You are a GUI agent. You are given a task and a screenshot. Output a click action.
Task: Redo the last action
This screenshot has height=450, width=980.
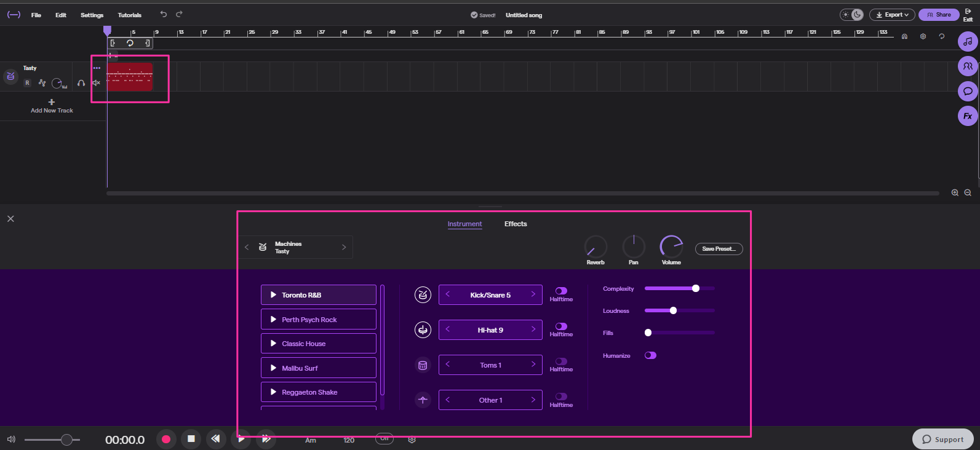coord(179,14)
